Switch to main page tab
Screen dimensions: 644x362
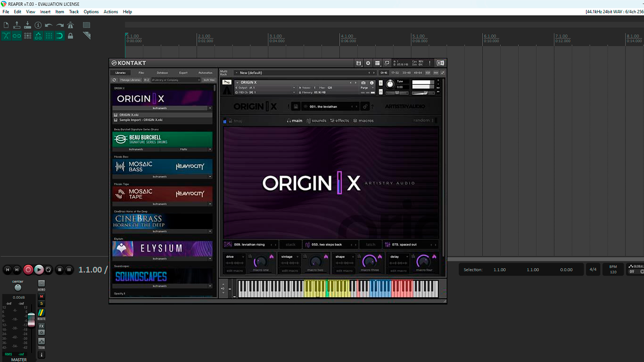click(x=295, y=121)
